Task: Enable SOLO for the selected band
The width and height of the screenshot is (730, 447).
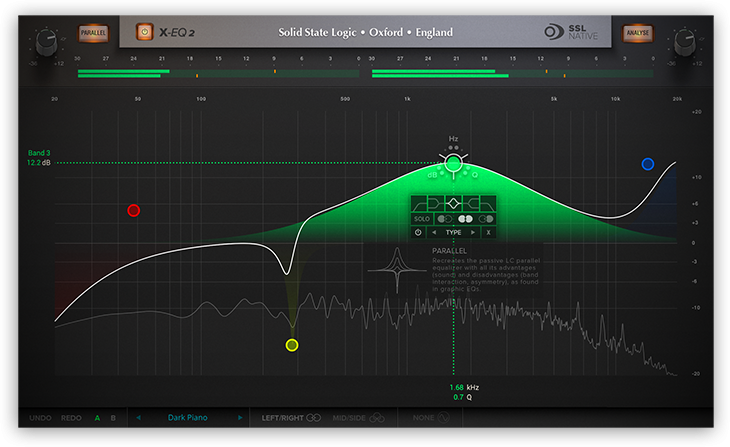Action: [422, 218]
